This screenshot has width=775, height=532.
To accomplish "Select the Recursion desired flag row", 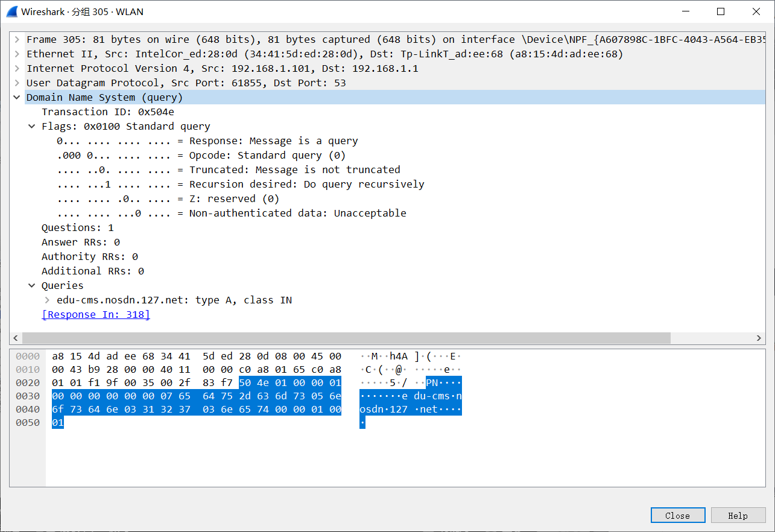I will point(240,185).
